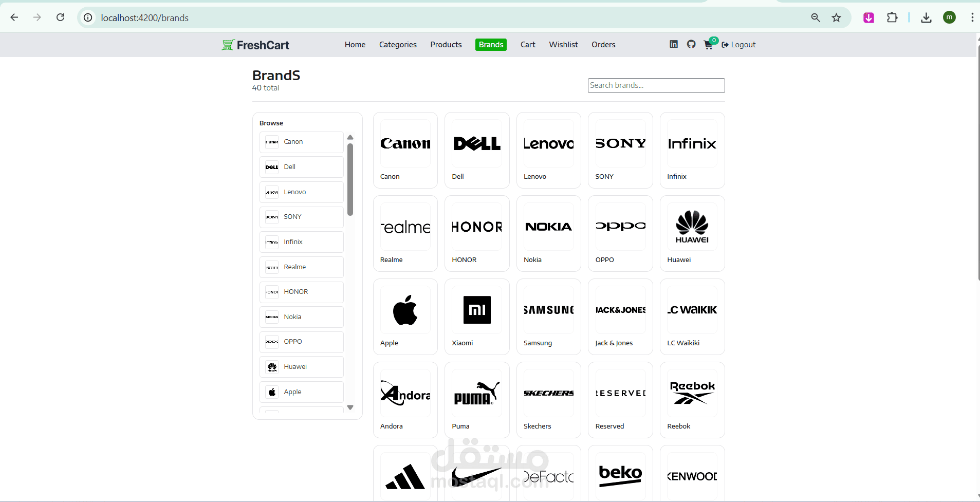Click the Browse list scroll-down arrow
This screenshot has height=502, width=980.
pyautogui.click(x=350, y=407)
